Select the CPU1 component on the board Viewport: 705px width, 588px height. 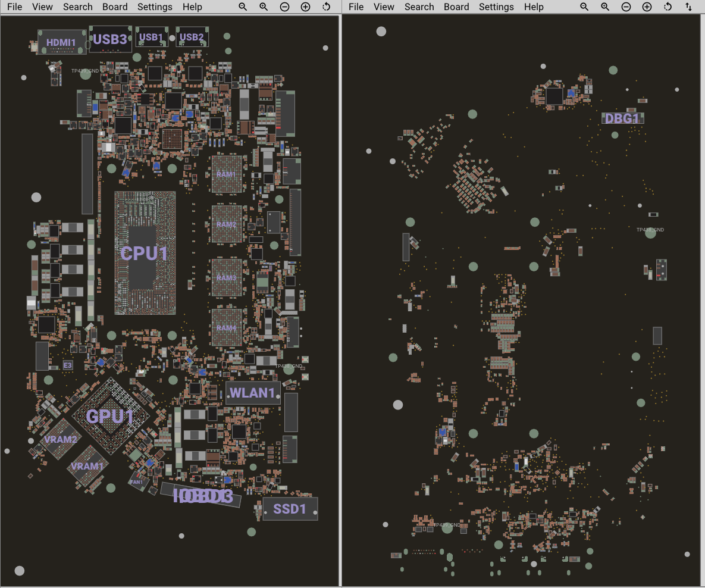(x=145, y=253)
